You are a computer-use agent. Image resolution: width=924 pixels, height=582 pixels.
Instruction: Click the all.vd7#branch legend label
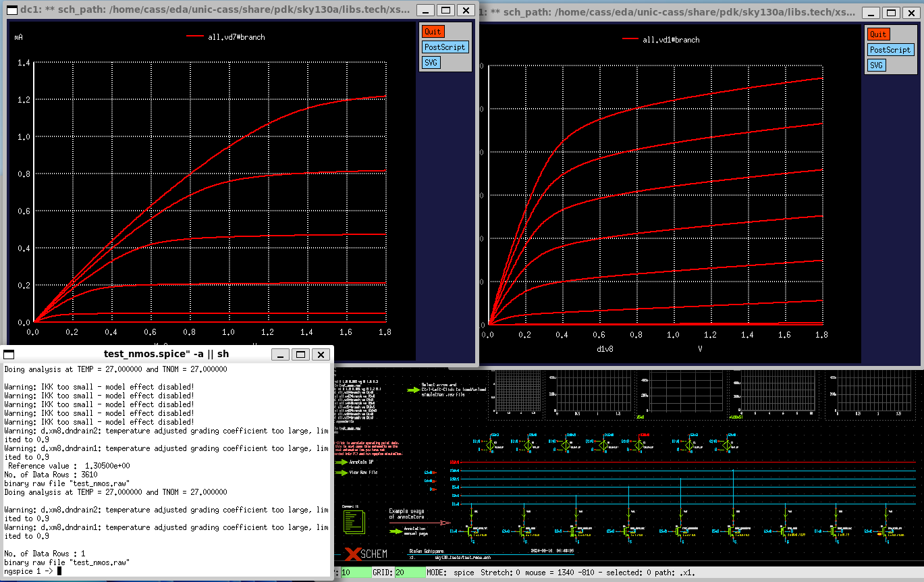tap(236, 37)
